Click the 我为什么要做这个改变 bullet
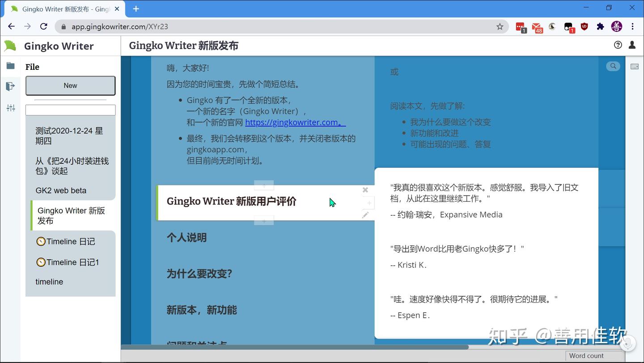The width and height of the screenshot is (644, 363). click(450, 122)
